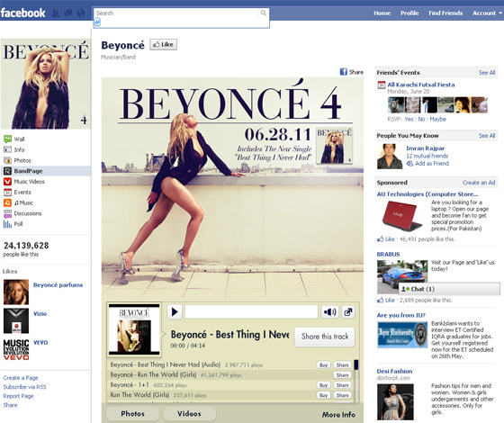Click the Photos icon in sidebar

[7, 160]
